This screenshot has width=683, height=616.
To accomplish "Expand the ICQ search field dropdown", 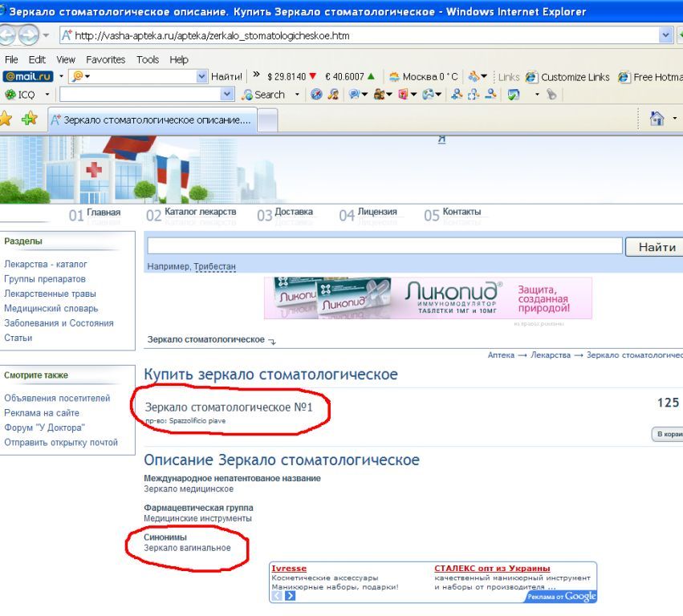I will click(x=227, y=95).
